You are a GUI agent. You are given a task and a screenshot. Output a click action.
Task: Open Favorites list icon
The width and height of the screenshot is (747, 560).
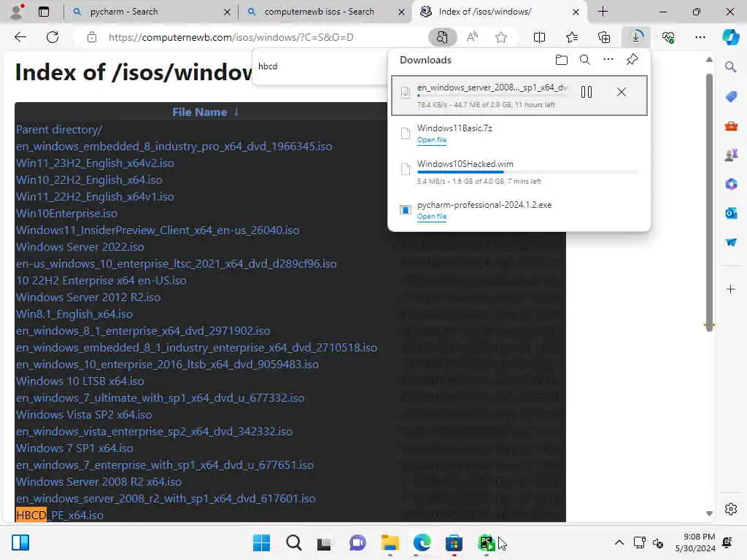[572, 37]
